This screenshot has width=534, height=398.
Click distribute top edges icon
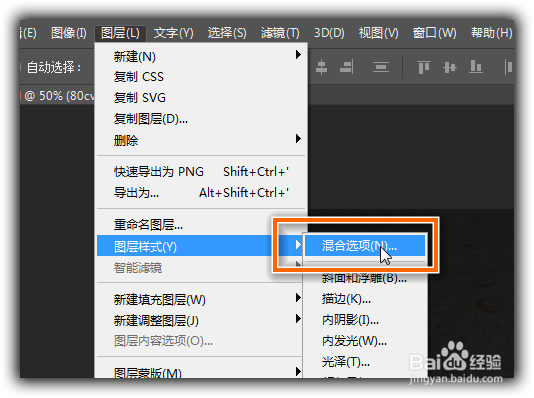[424, 67]
